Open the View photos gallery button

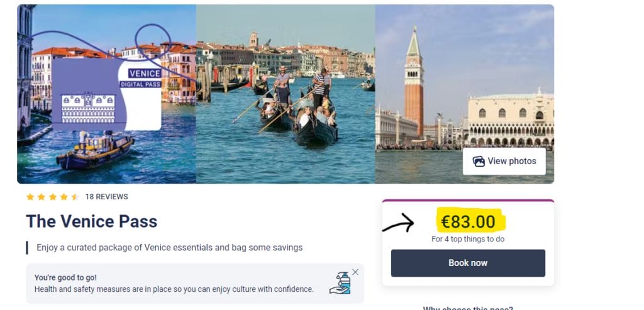click(504, 162)
